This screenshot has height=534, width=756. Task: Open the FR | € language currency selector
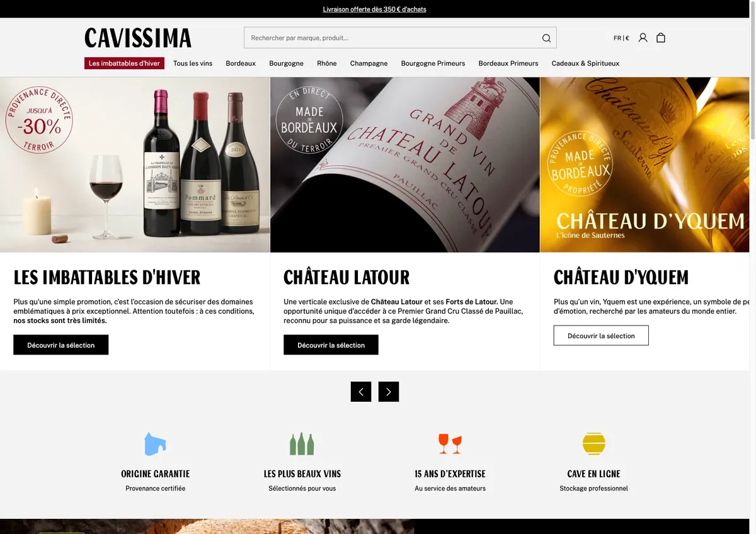pos(621,38)
